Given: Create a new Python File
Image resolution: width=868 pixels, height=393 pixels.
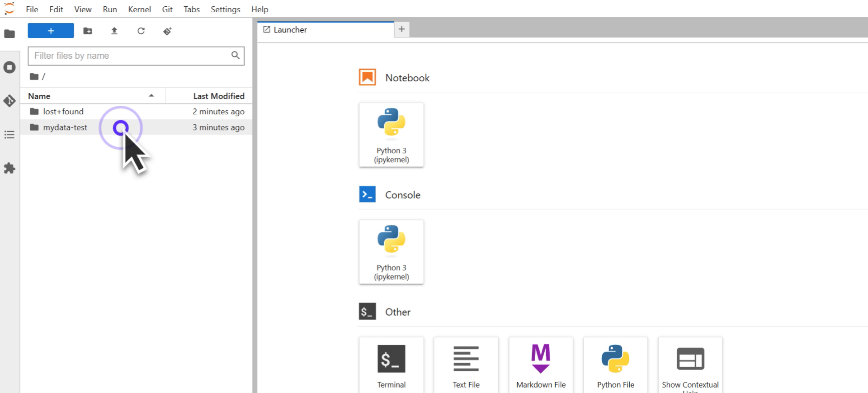Looking at the screenshot, I should point(615,365).
